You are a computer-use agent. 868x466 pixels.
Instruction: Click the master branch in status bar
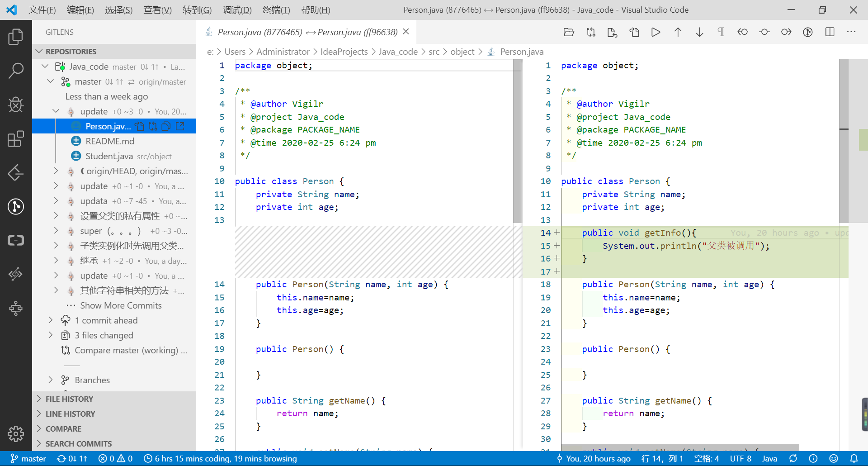tap(28, 458)
